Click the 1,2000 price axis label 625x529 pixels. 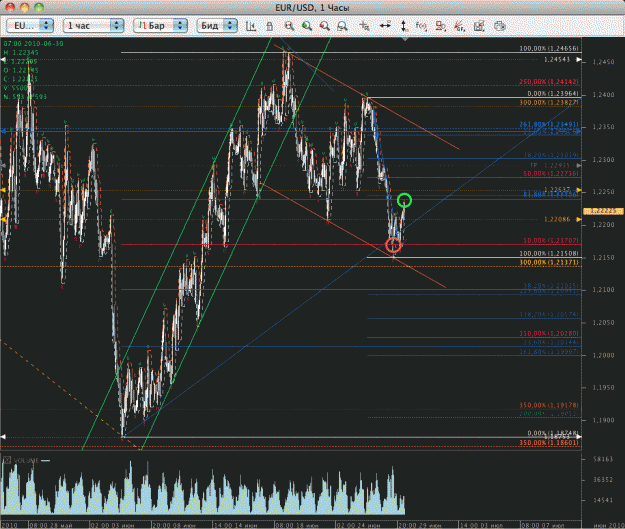pos(603,355)
